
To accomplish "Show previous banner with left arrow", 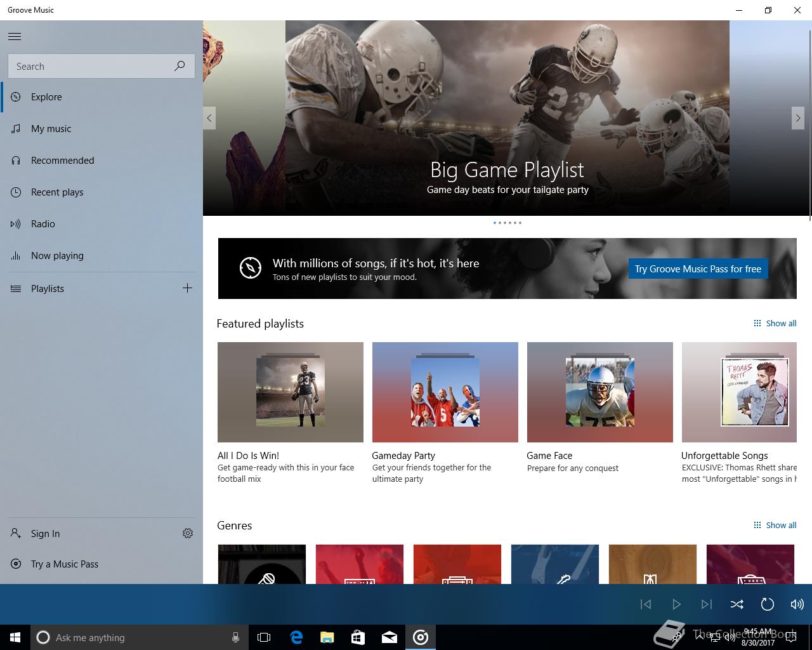I will 209,118.
